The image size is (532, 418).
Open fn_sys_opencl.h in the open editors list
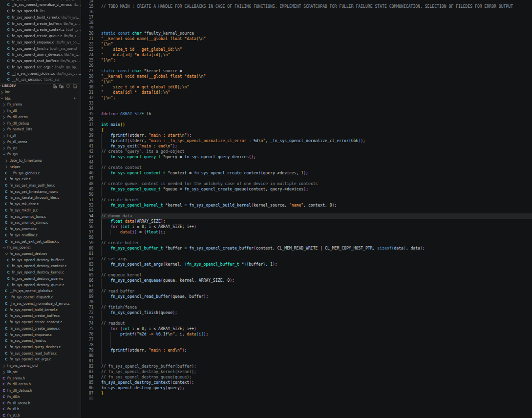click(x=25, y=11)
